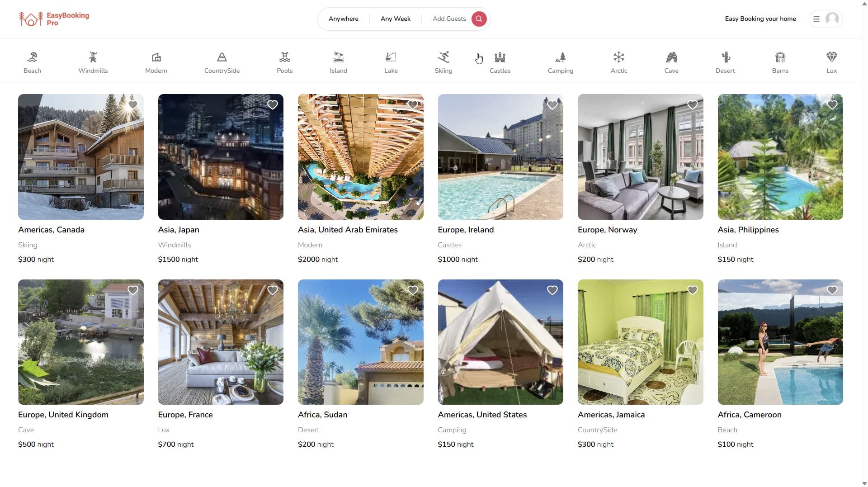This screenshot has height=487, width=868.
Task: Click the $500 night price
Action: pos(36,444)
